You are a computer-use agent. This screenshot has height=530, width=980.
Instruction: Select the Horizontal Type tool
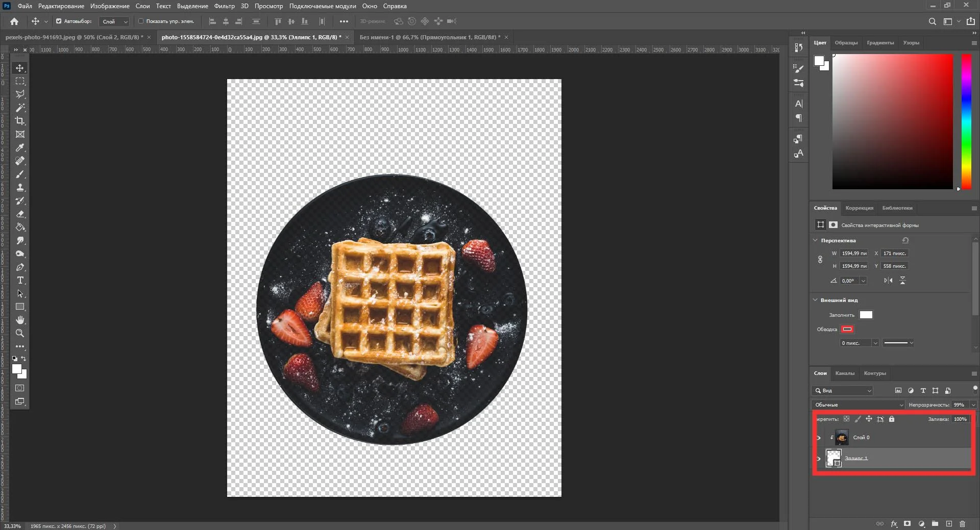coord(20,280)
